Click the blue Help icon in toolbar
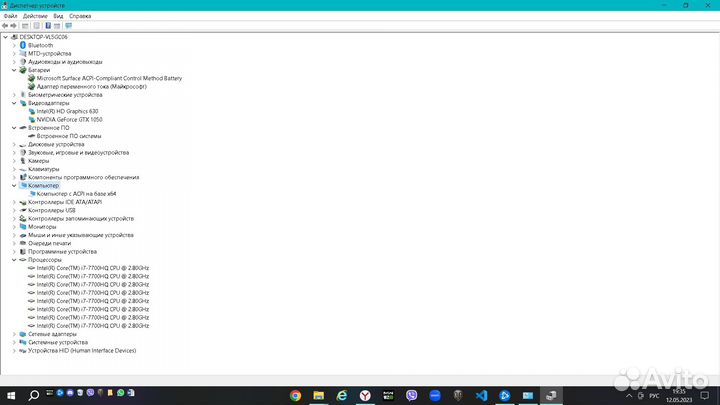 pyautogui.click(x=46, y=26)
